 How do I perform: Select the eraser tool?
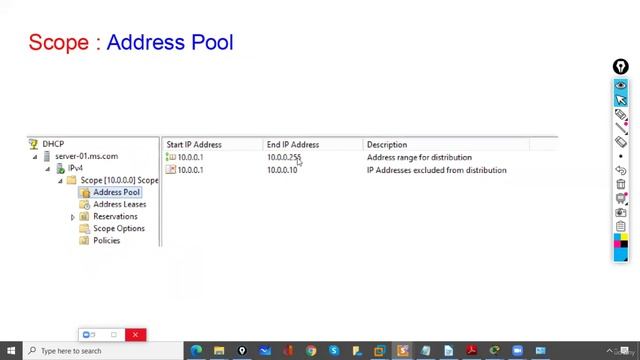(x=620, y=142)
